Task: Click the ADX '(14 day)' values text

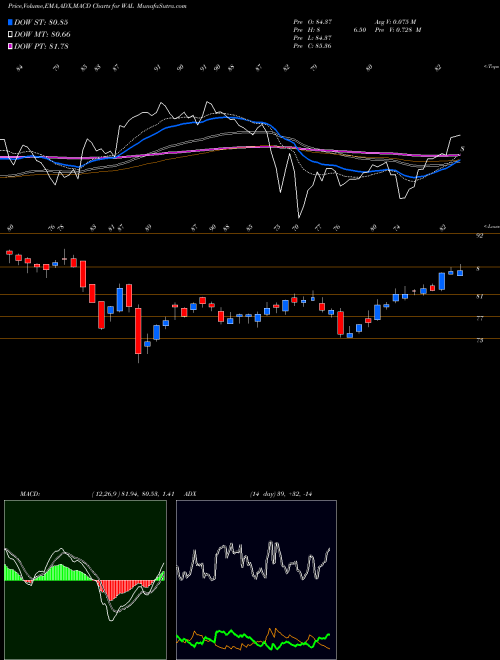Action: pos(280,494)
